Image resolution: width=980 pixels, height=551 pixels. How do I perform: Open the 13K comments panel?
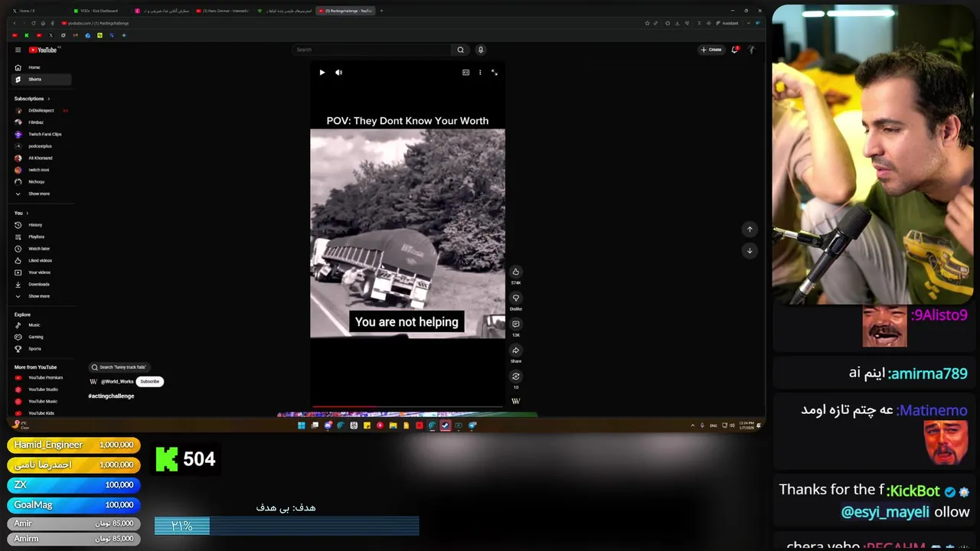click(516, 324)
